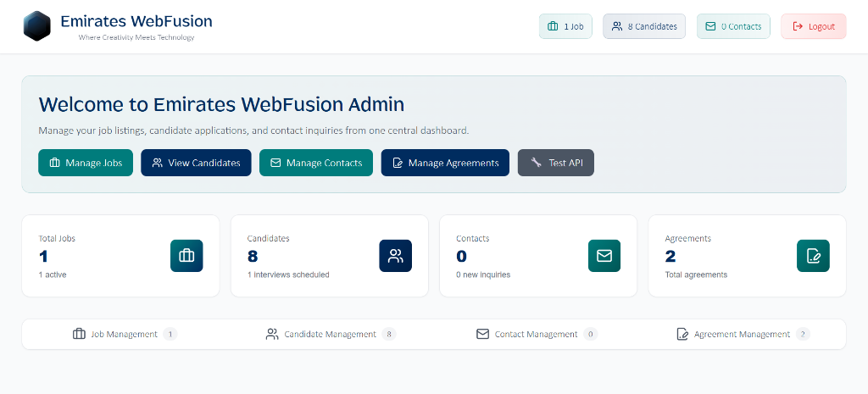Image resolution: width=868 pixels, height=394 pixels.
Task: Click edit icon in Agreements card
Action: [x=813, y=256]
